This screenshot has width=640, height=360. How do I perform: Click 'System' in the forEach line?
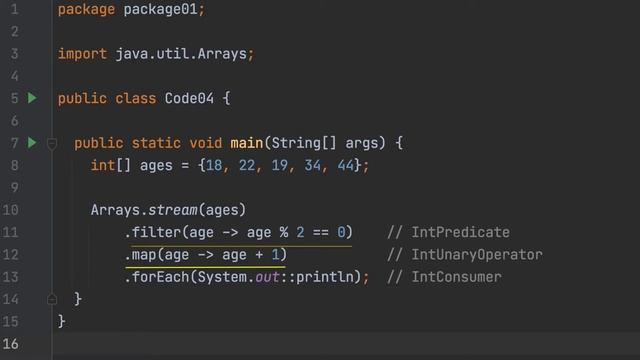[222, 277]
